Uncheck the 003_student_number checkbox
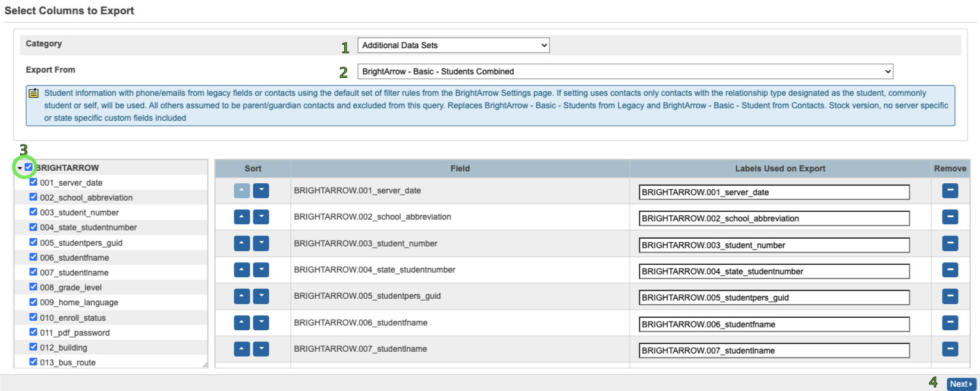 coord(33,212)
